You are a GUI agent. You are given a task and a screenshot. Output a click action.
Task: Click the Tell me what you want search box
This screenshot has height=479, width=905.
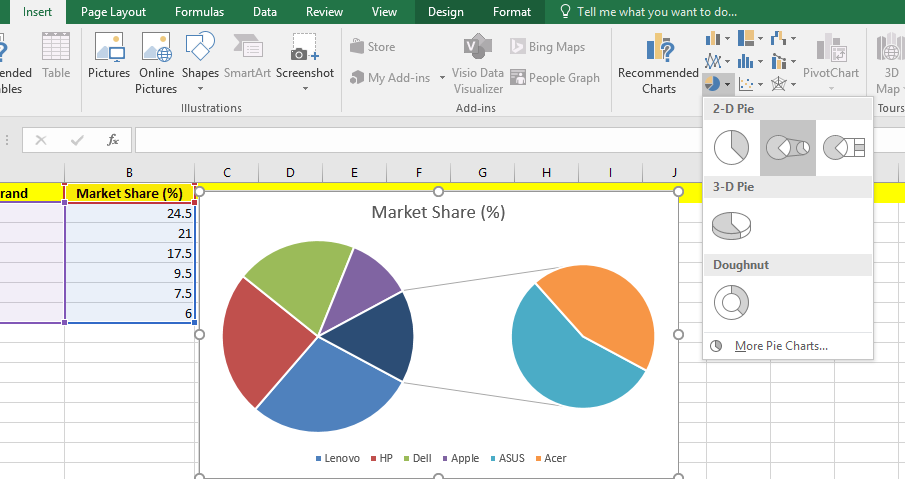657,12
